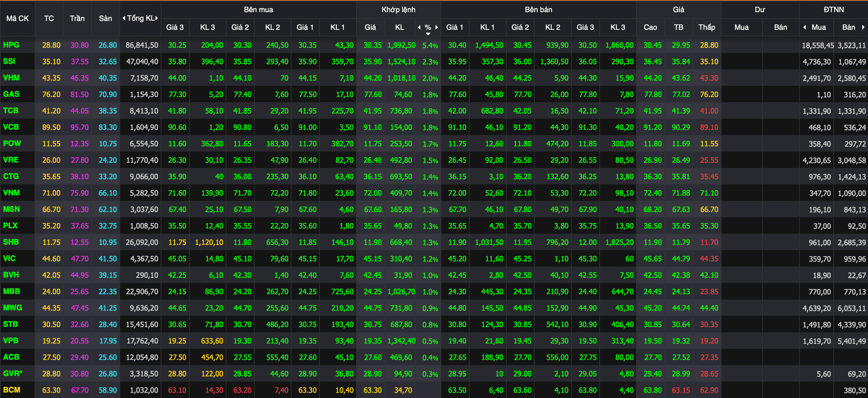Click the right arrow after ĐTNN Bán header

click(x=863, y=27)
